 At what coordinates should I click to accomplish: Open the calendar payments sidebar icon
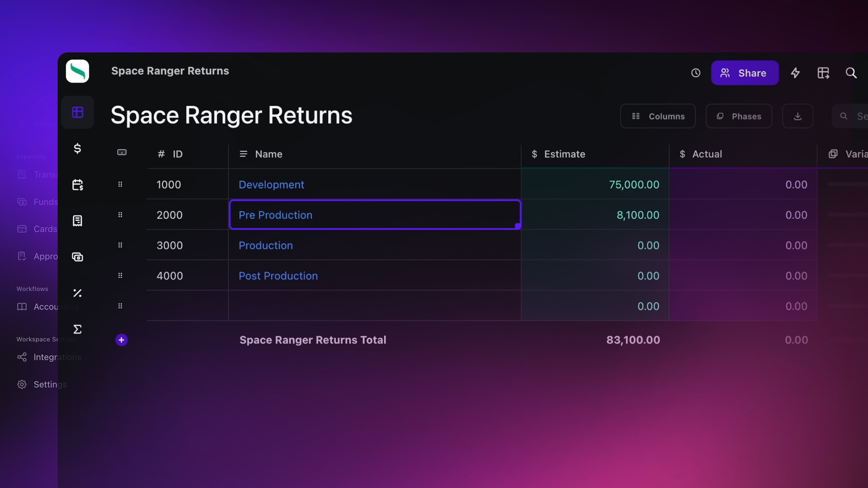point(78,185)
